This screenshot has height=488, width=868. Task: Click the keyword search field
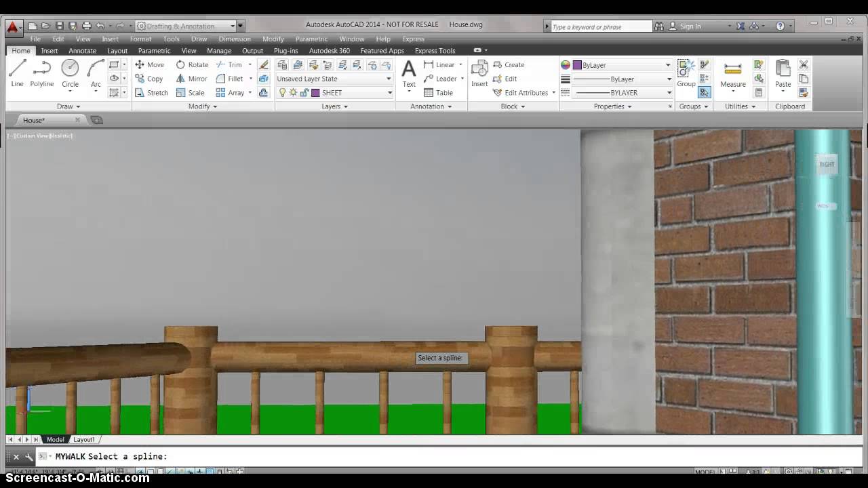(x=600, y=26)
